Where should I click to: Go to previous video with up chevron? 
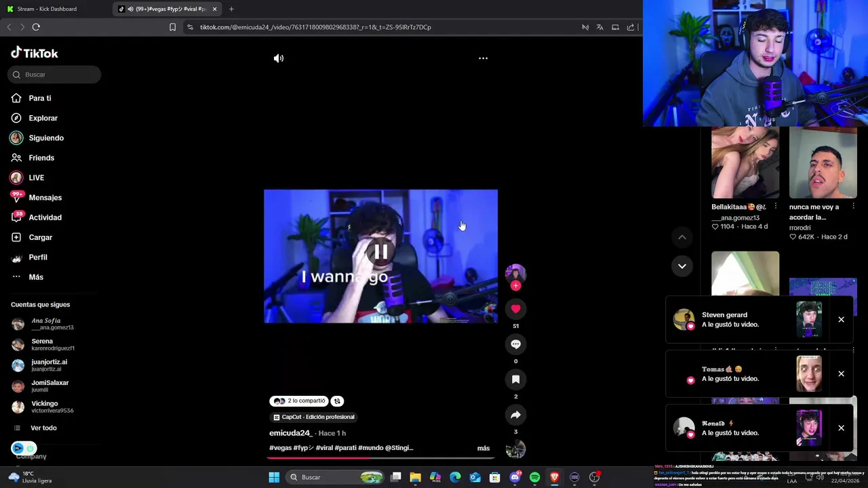(682, 237)
